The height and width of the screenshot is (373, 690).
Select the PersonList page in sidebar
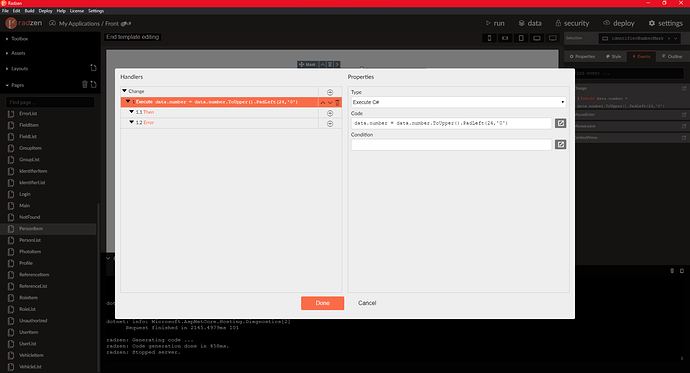(30, 240)
